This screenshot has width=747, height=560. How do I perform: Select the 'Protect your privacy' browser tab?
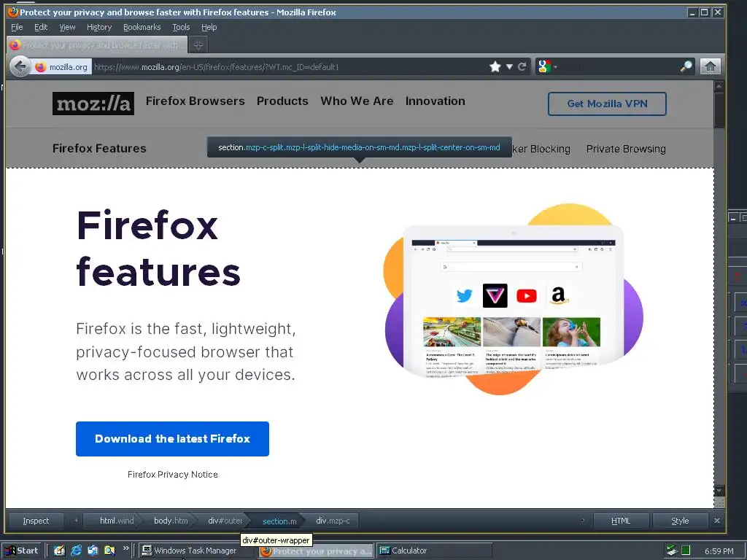(x=97, y=44)
